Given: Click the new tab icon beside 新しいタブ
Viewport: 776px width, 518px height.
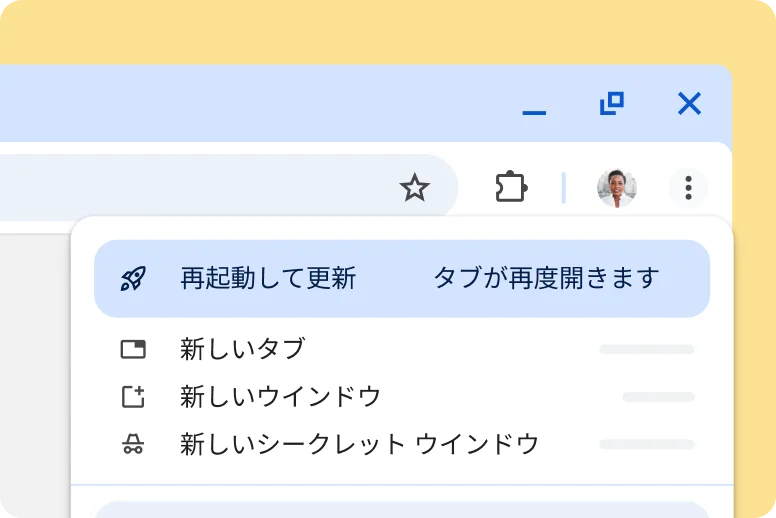Looking at the screenshot, I should coord(132,349).
